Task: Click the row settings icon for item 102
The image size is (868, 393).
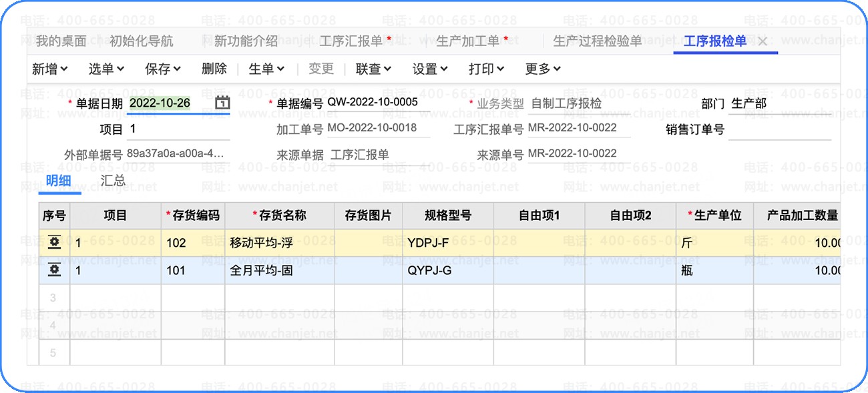Action: (54, 243)
